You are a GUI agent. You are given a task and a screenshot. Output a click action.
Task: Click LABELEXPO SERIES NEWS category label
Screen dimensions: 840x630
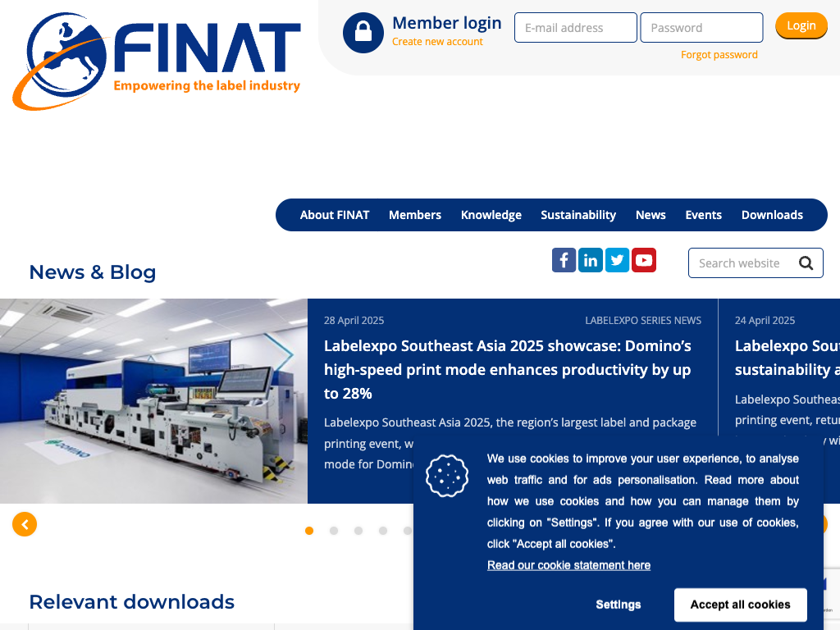point(643,321)
